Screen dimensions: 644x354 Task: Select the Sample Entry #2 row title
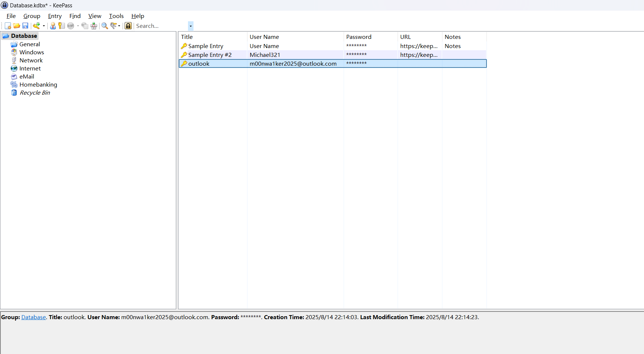click(x=210, y=55)
